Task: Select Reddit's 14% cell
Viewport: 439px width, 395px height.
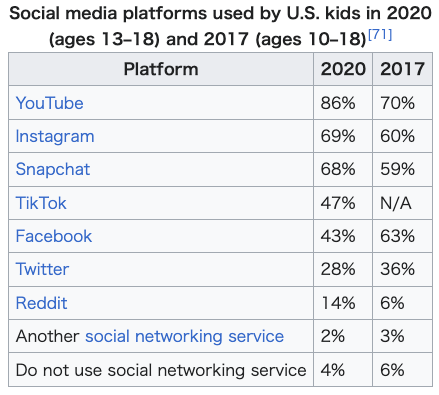Action: coord(343,303)
